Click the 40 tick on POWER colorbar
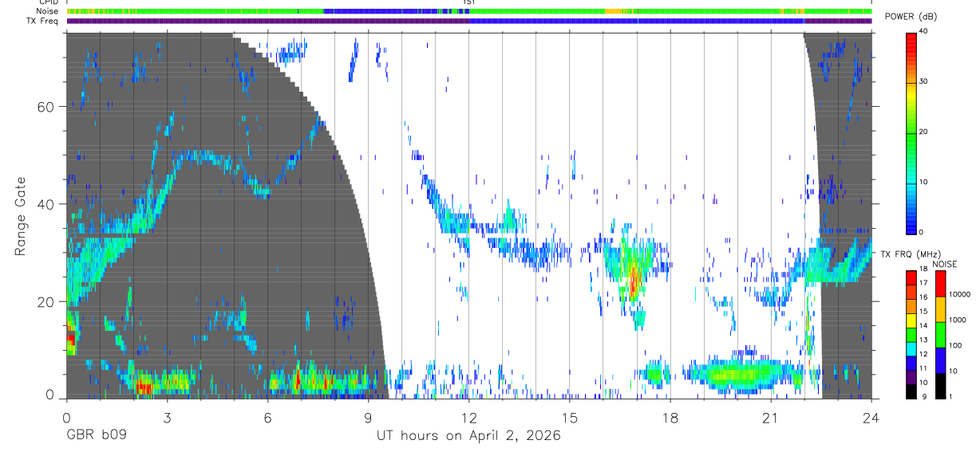The image size is (980, 452). pyautogui.click(x=925, y=31)
